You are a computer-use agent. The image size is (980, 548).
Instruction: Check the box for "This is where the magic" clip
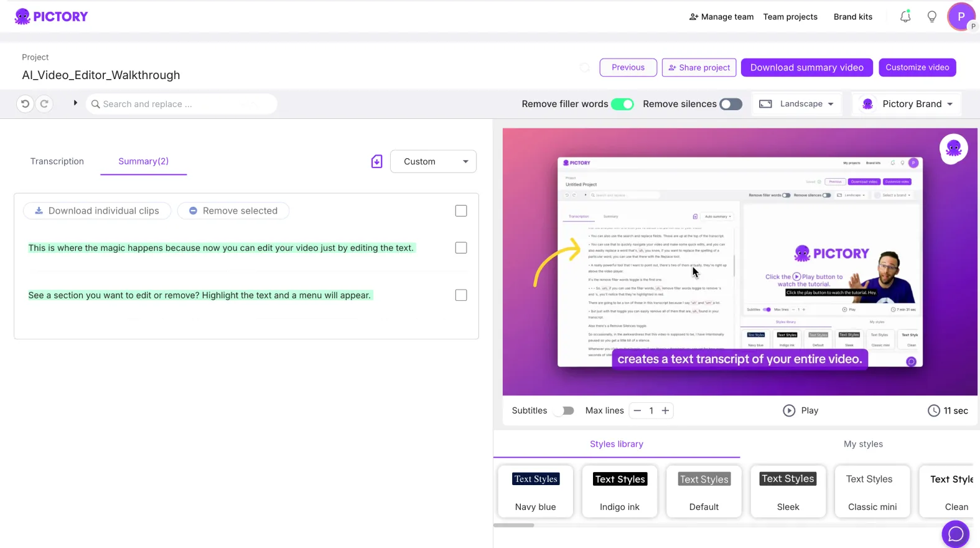tap(461, 248)
